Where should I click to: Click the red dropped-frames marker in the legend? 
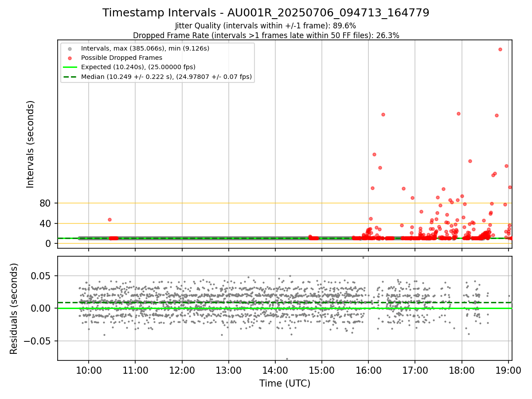tap(69, 58)
